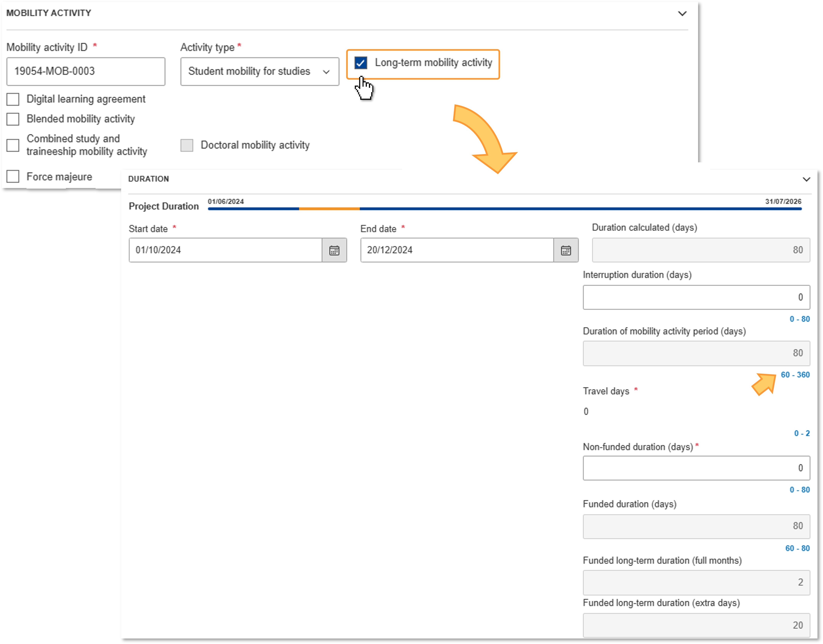Click Funded long-term duration full months field
The height and width of the screenshot is (644, 823).
tap(696, 583)
